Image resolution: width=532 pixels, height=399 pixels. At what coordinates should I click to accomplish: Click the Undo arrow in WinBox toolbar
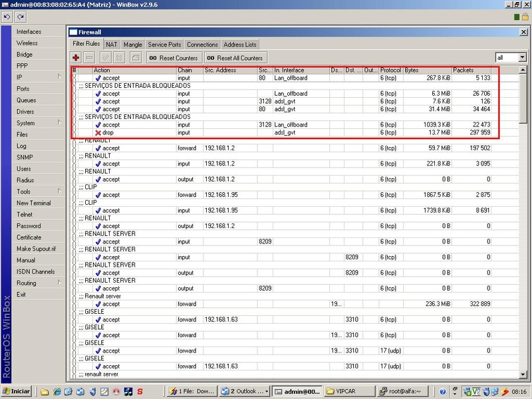pyautogui.click(x=7, y=17)
